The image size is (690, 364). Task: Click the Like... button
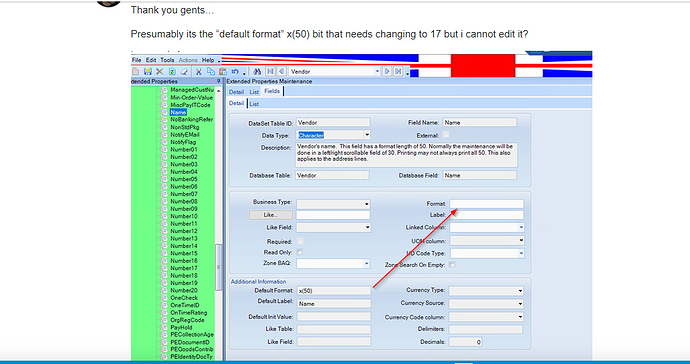tap(271, 215)
